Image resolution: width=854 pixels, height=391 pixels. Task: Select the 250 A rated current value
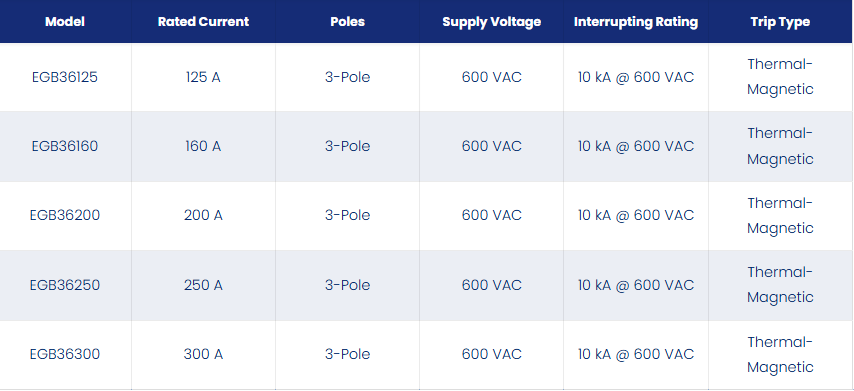[203, 285]
